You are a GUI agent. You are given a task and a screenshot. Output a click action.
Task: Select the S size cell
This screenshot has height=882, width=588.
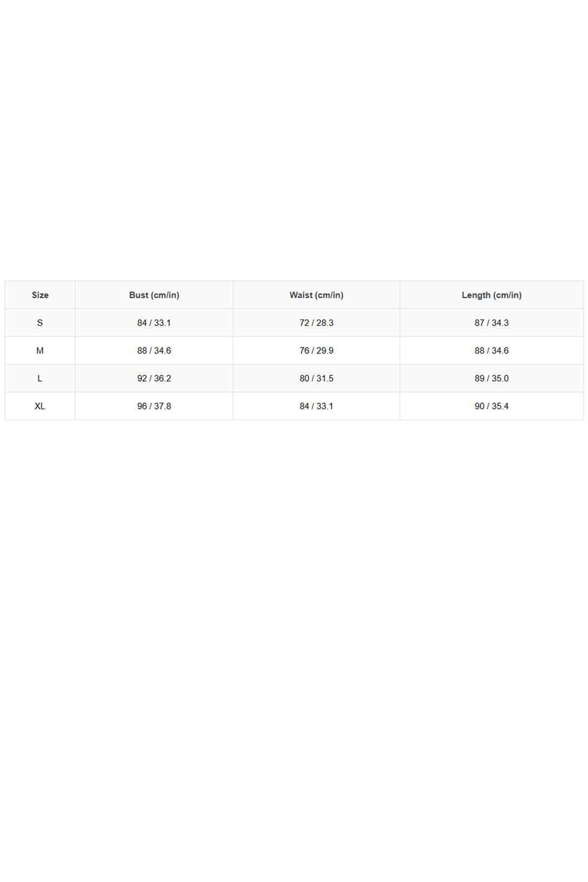[x=40, y=323]
